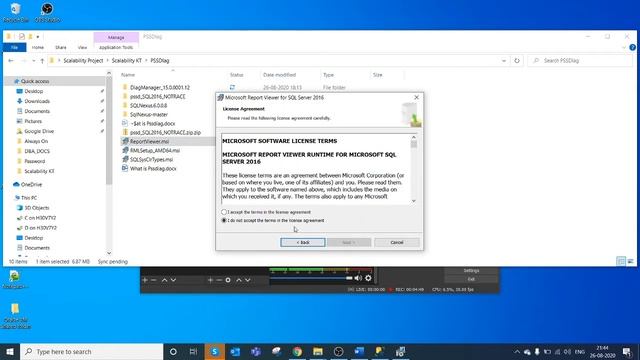The height and width of the screenshot is (360, 640).
Task: Select the RMLSetup_AMD64.msi file
Action: coord(155,150)
